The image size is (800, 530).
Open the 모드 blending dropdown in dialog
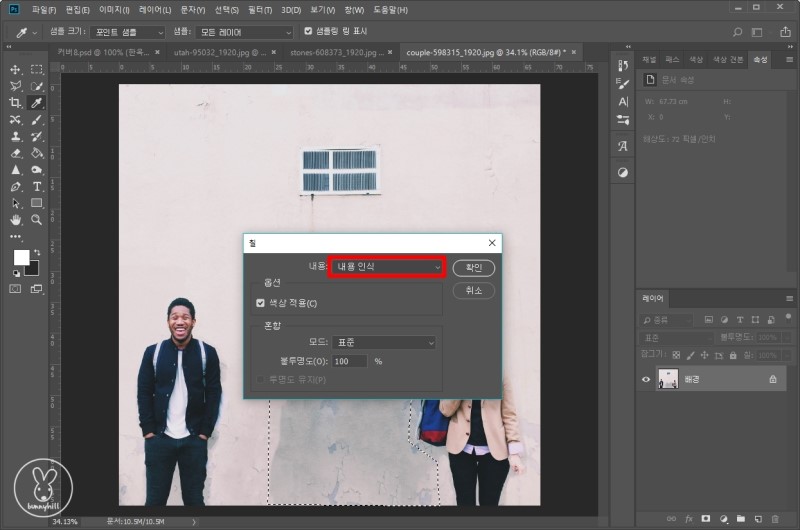[384, 342]
